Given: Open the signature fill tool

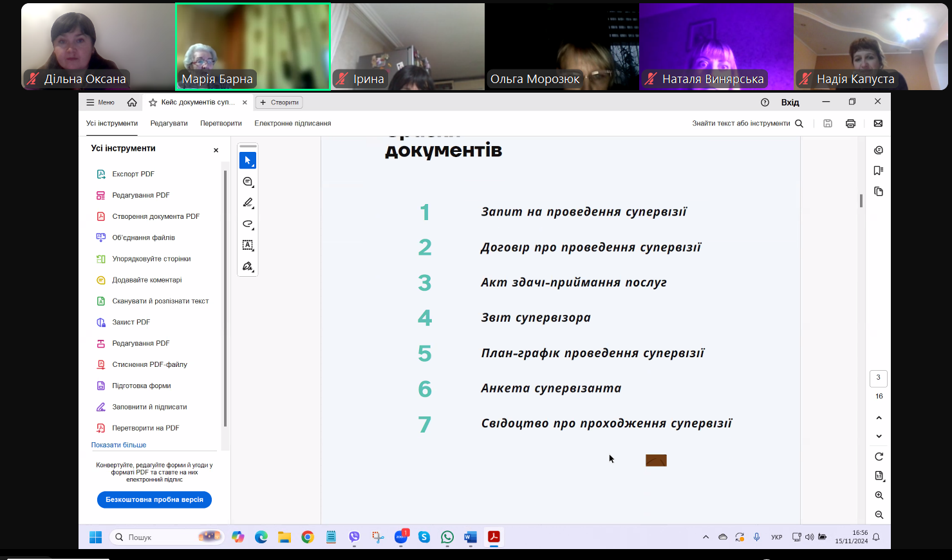Looking at the screenshot, I should (248, 266).
